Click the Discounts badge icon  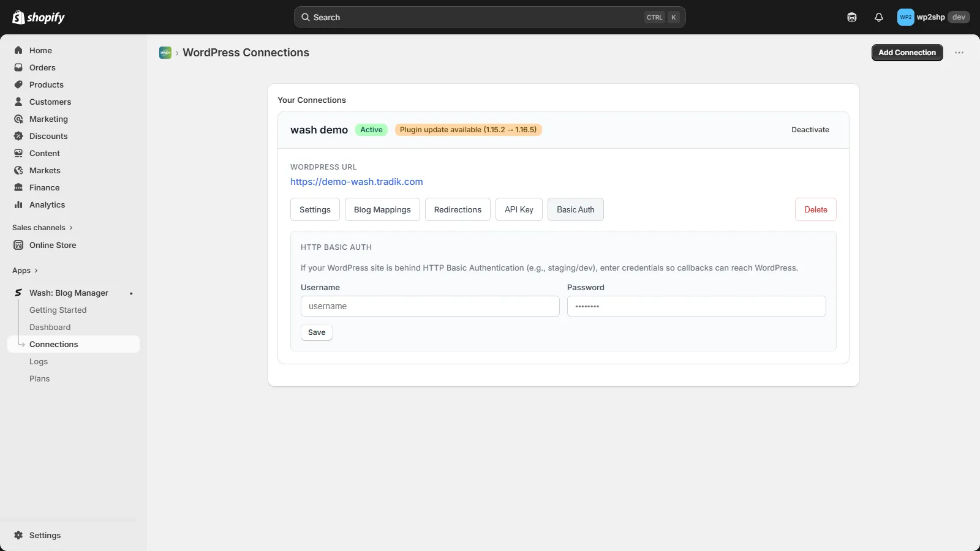pos(18,136)
